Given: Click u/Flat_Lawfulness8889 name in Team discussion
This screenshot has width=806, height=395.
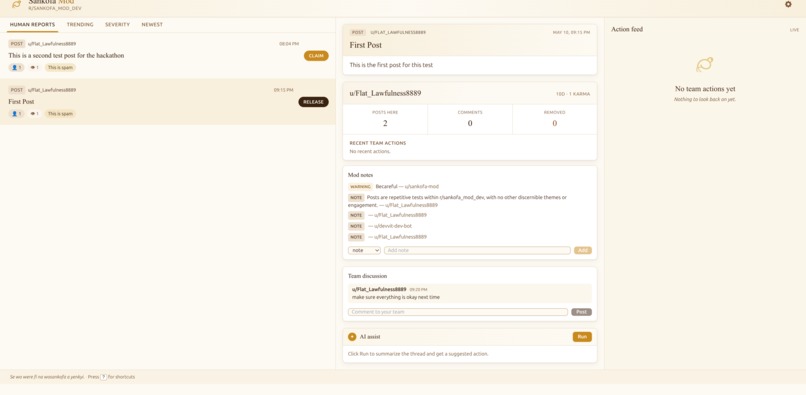Looking at the screenshot, I should click(x=379, y=290).
